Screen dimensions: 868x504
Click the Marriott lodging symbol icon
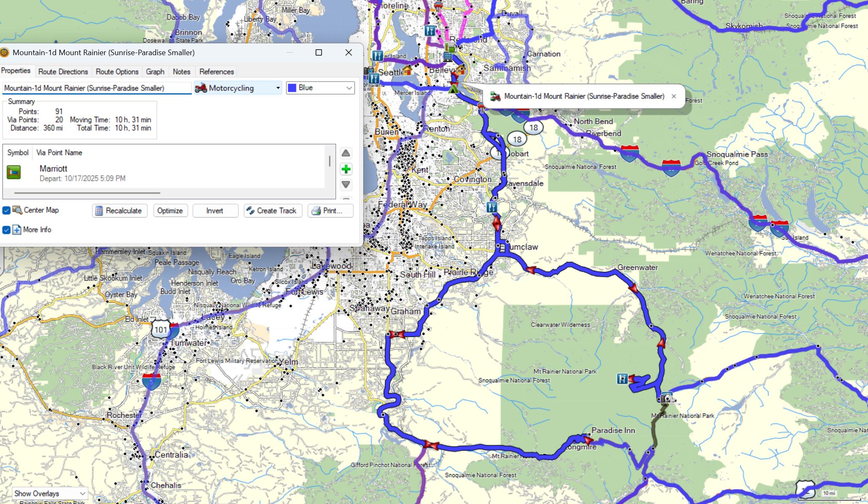click(x=13, y=172)
